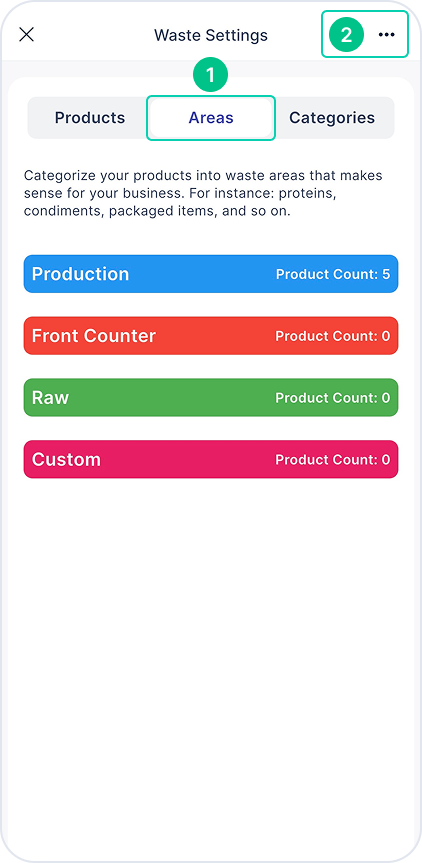Open the green Raw waste area
Viewport: 422px width, 863px height.
211,397
